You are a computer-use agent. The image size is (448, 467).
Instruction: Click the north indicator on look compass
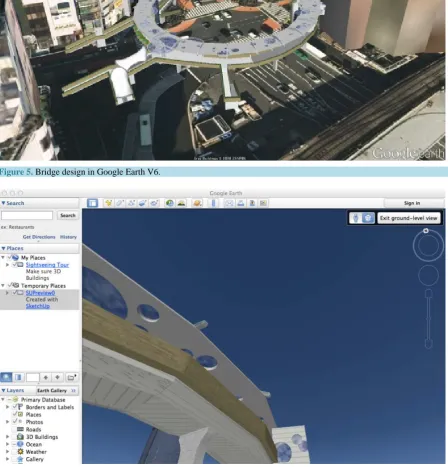pyautogui.click(x=426, y=231)
